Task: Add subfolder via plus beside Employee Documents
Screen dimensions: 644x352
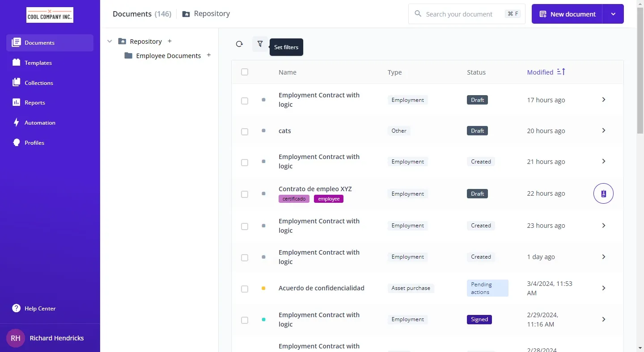Action: click(208, 55)
